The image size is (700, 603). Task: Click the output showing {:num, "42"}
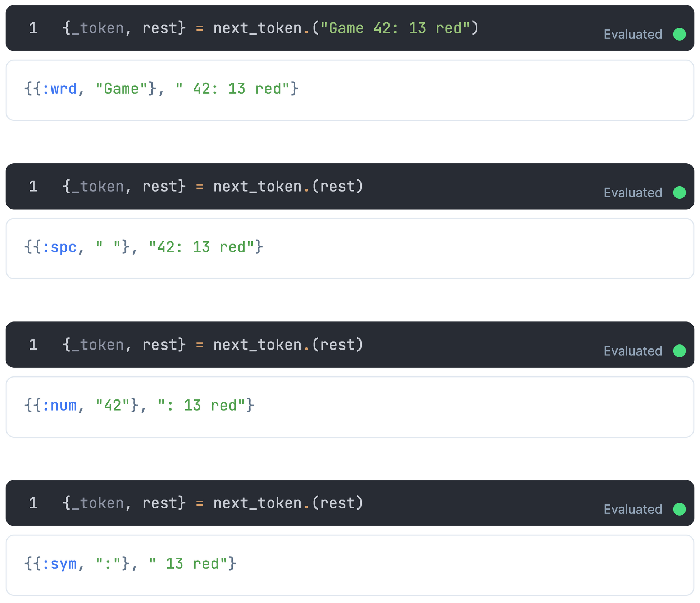pos(139,406)
